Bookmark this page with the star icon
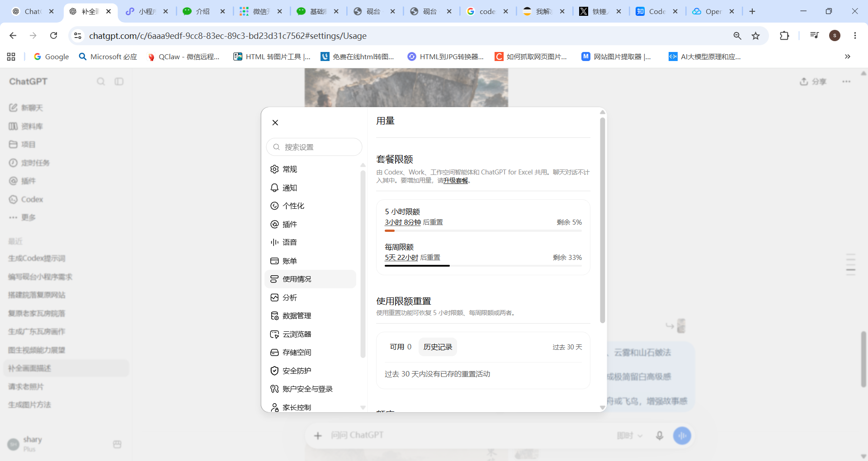Screen dimensions: 868x461 756,36
